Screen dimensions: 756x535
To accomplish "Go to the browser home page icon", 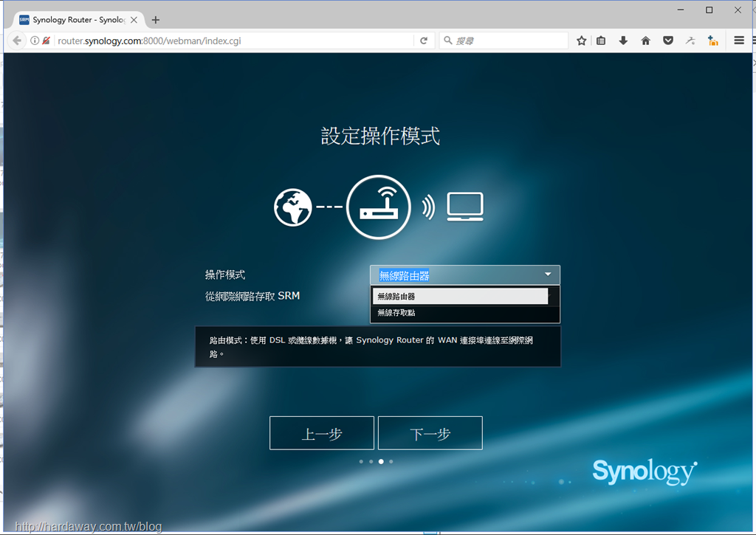I will tap(645, 41).
